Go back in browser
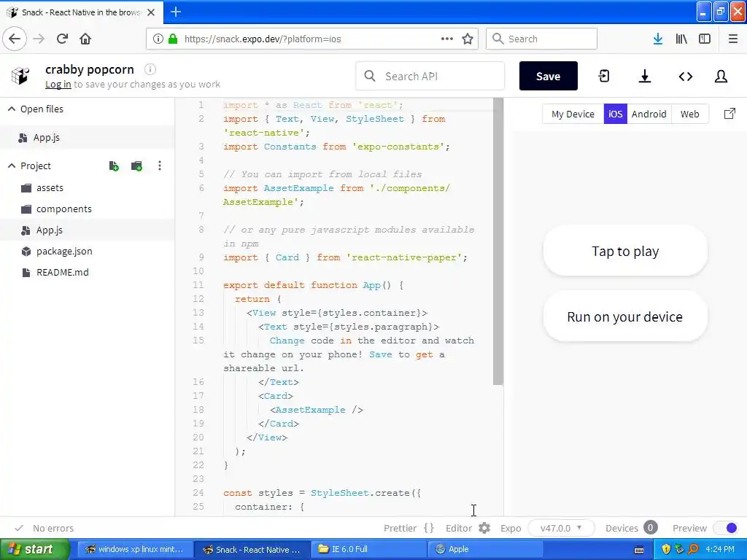747x560 pixels. pyautogui.click(x=15, y=39)
